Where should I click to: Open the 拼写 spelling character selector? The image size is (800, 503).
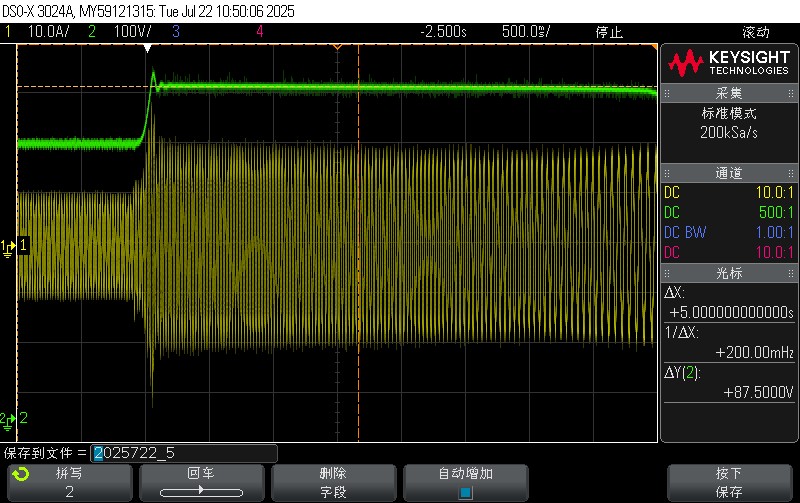click(x=68, y=482)
